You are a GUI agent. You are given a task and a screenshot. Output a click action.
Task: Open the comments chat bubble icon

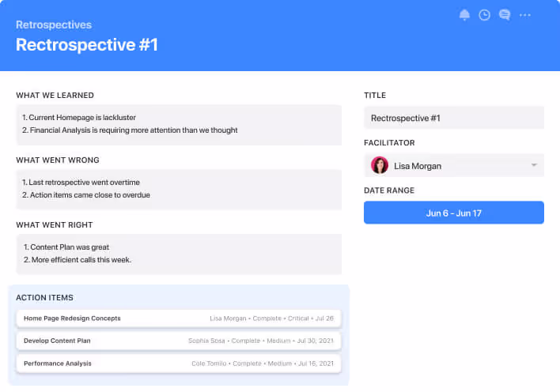[505, 15]
